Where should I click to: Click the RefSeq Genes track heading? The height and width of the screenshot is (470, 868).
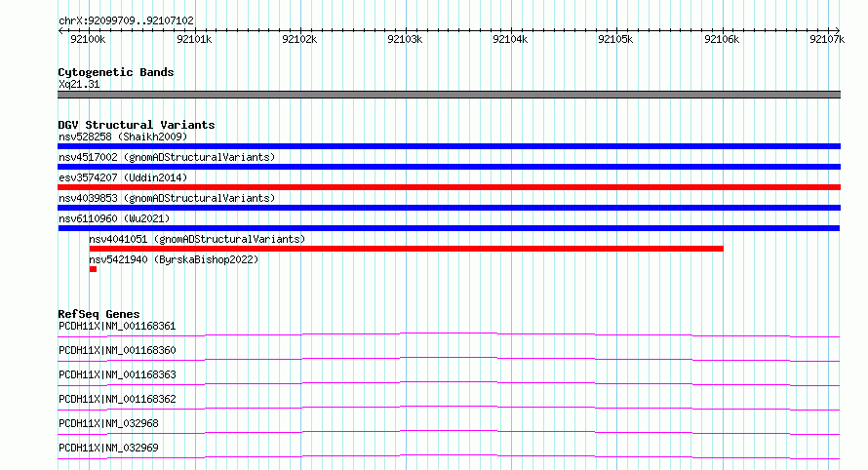99,314
